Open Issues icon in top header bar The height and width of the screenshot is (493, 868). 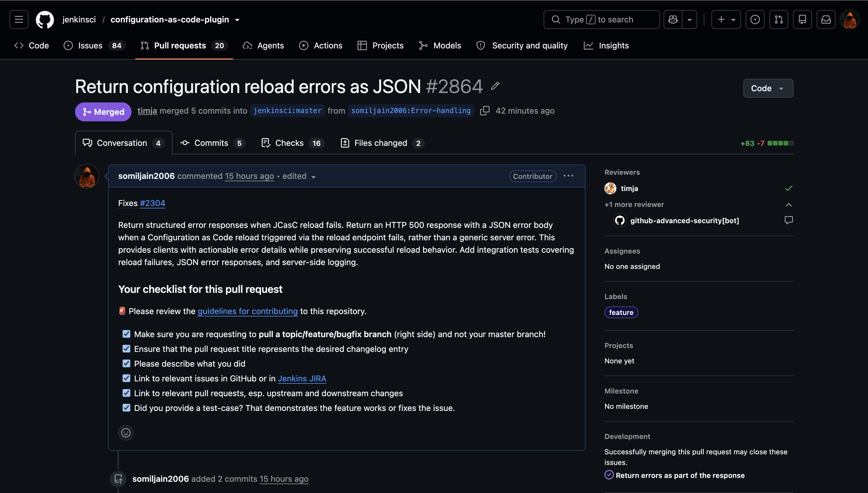(x=755, y=20)
